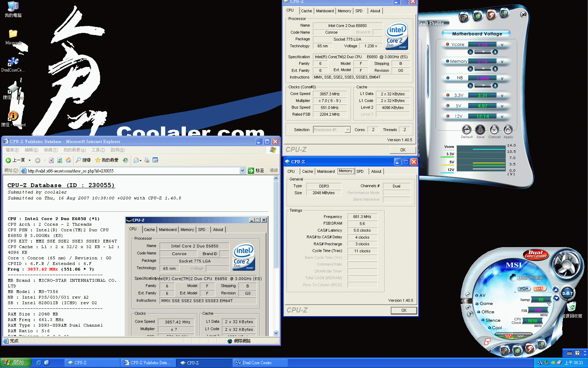Click the Edit page icon in the IE toolbar
Viewport: 588px width, 368px height.
[155, 160]
